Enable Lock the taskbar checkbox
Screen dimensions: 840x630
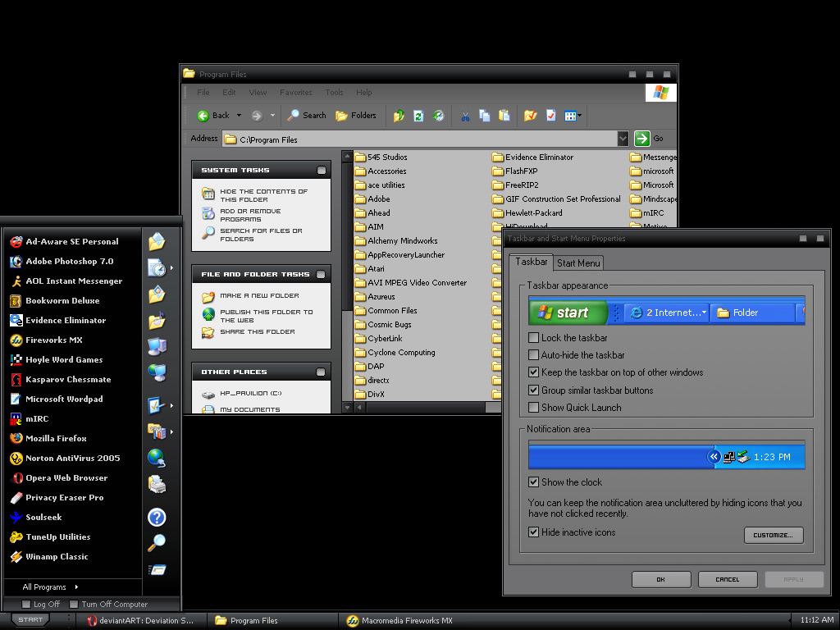[534, 338]
